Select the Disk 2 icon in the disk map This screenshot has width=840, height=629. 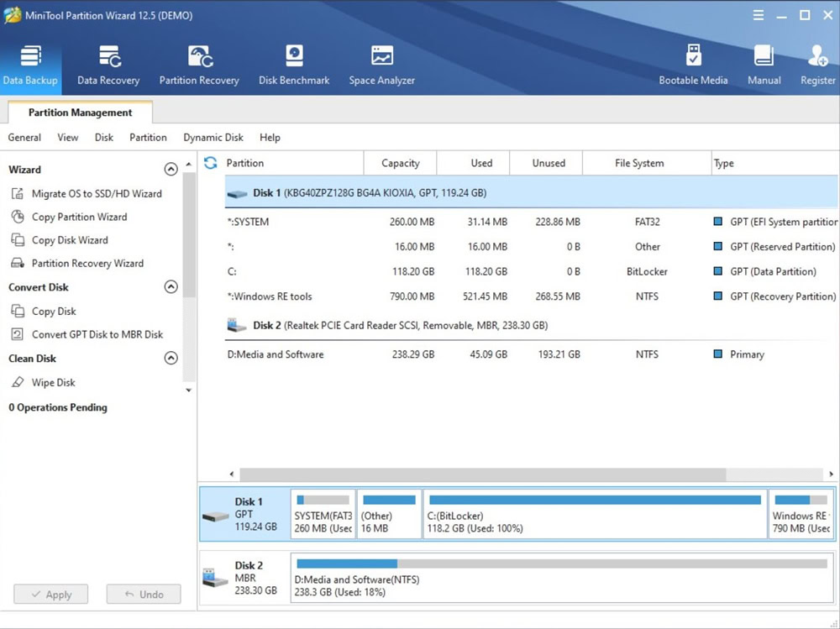pos(216,578)
